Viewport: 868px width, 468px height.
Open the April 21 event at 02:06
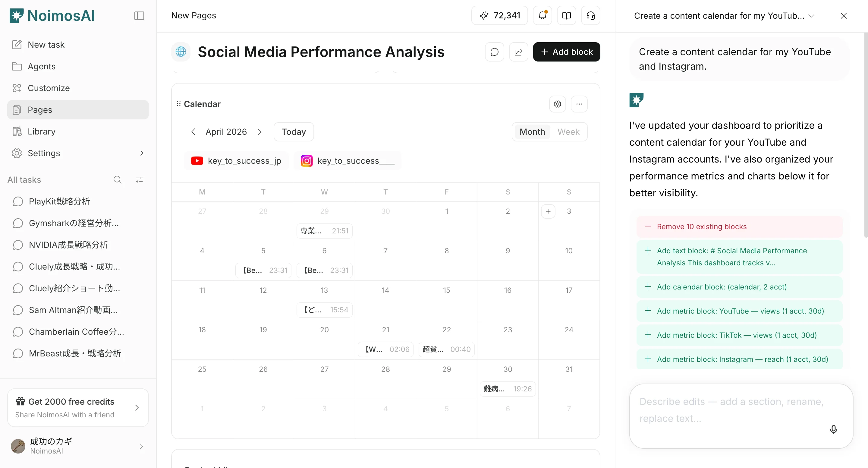[385, 349]
